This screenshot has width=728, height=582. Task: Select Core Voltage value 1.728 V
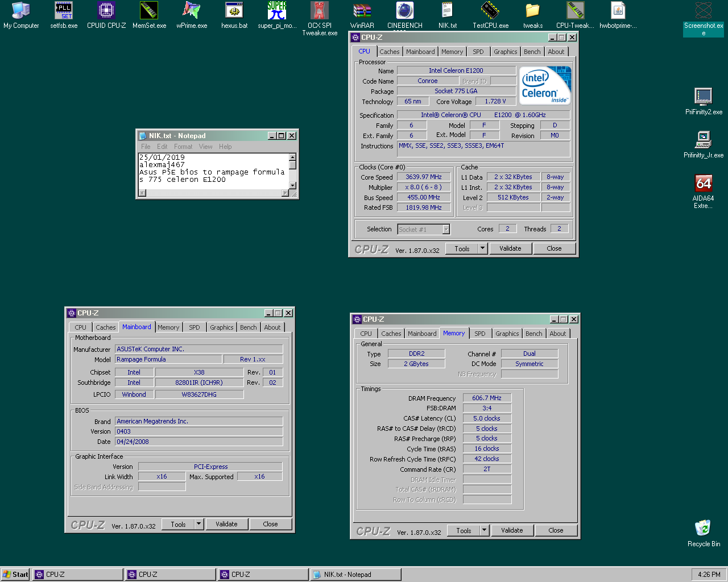pos(495,101)
